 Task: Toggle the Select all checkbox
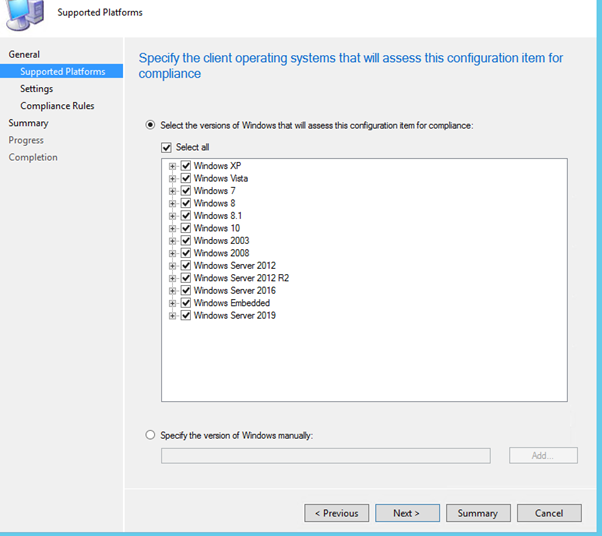point(166,147)
